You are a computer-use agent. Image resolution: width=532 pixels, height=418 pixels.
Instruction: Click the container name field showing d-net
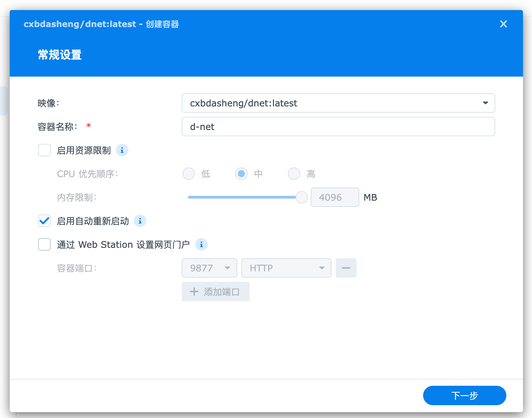(338, 127)
